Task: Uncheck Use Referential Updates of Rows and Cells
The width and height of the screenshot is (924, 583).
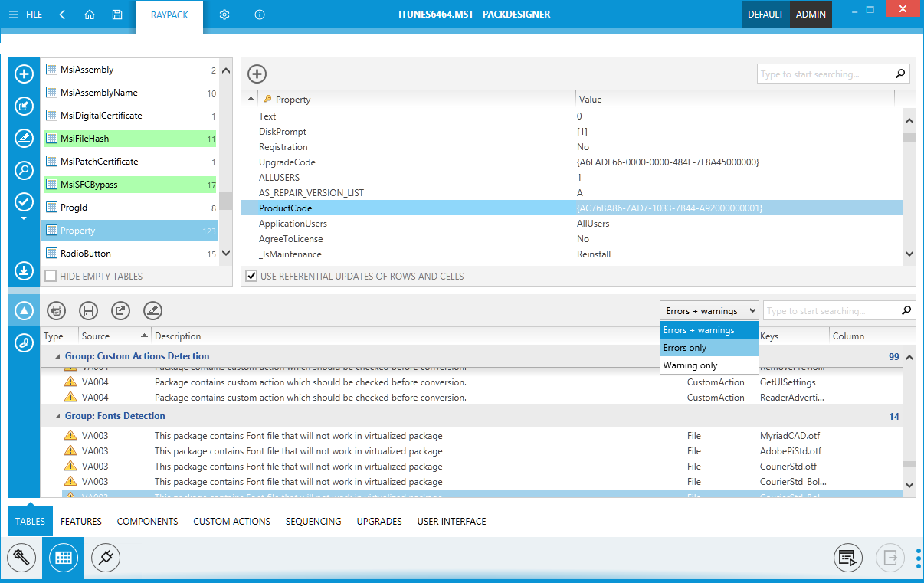Action: click(x=251, y=276)
